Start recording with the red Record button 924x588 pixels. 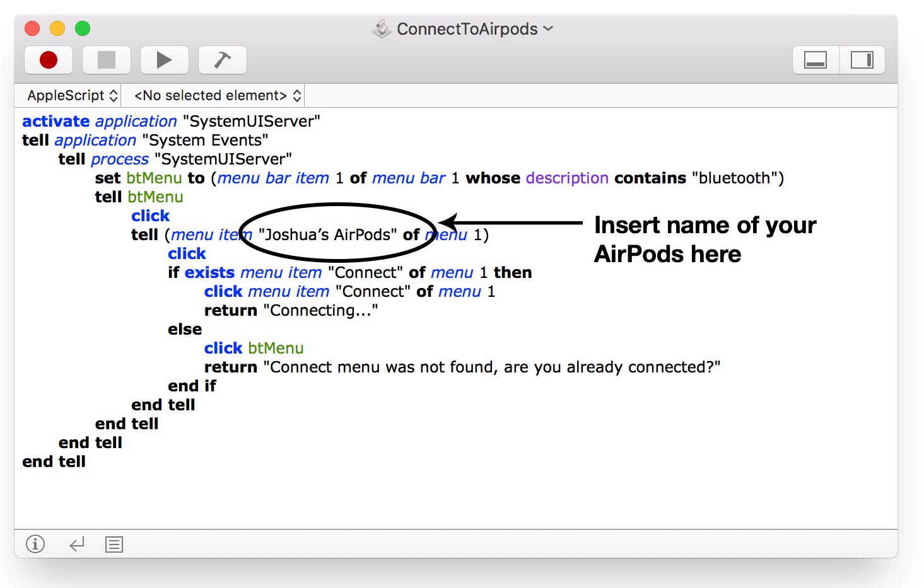tap(49, 60)
